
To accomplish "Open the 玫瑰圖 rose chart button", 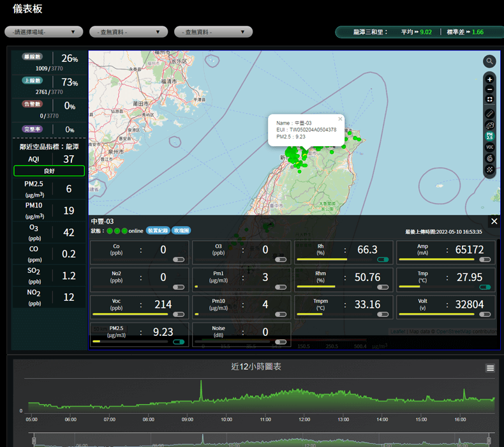I will tap(181, 231).
